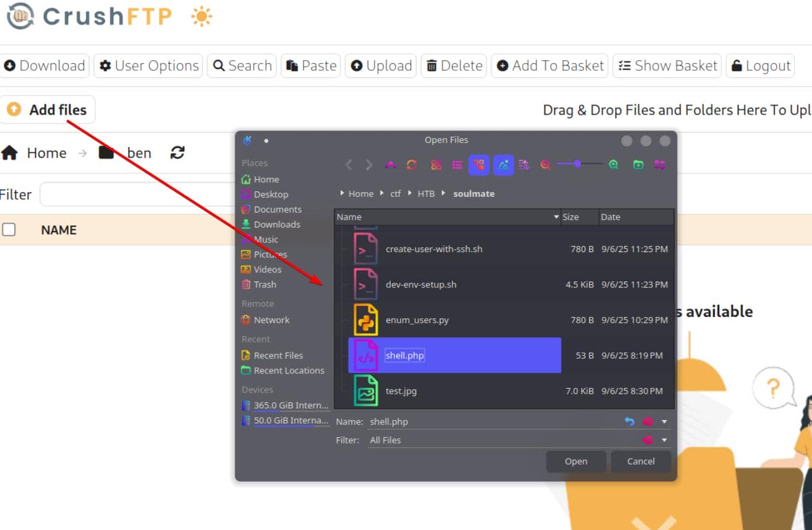Revert the Name field with blue arrow
This screenshot has height=530, width=812.
(629, 421)
